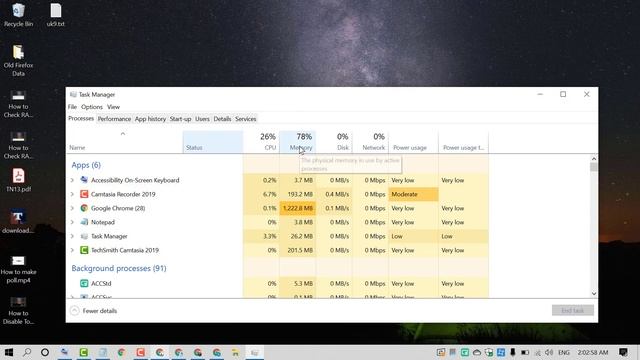640x360 pixels.
Task: Select the How to Disable To... desktop file
Action: (x=18, y=311)
